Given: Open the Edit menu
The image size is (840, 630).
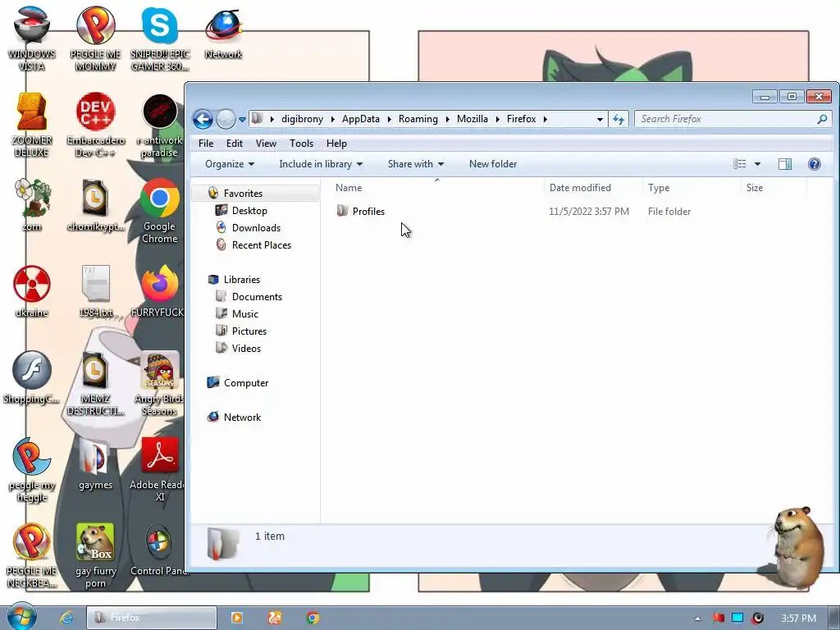Looking at the screenshot, I should coord(234,144).
